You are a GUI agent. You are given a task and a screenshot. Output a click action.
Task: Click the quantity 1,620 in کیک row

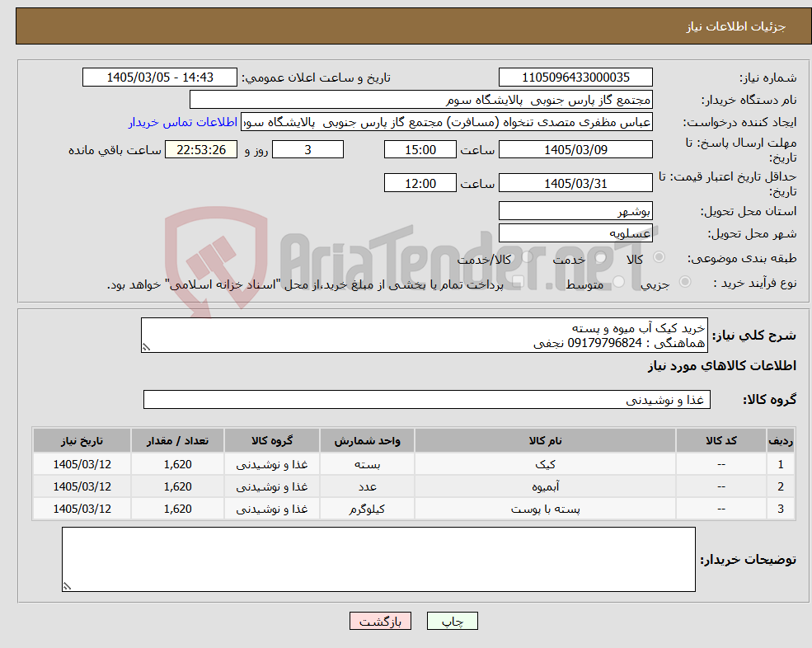[177, 465]
